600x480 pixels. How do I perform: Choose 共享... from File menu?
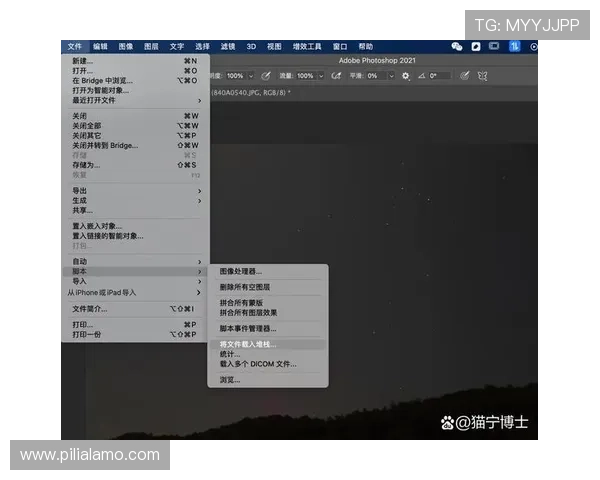(135, 211)
